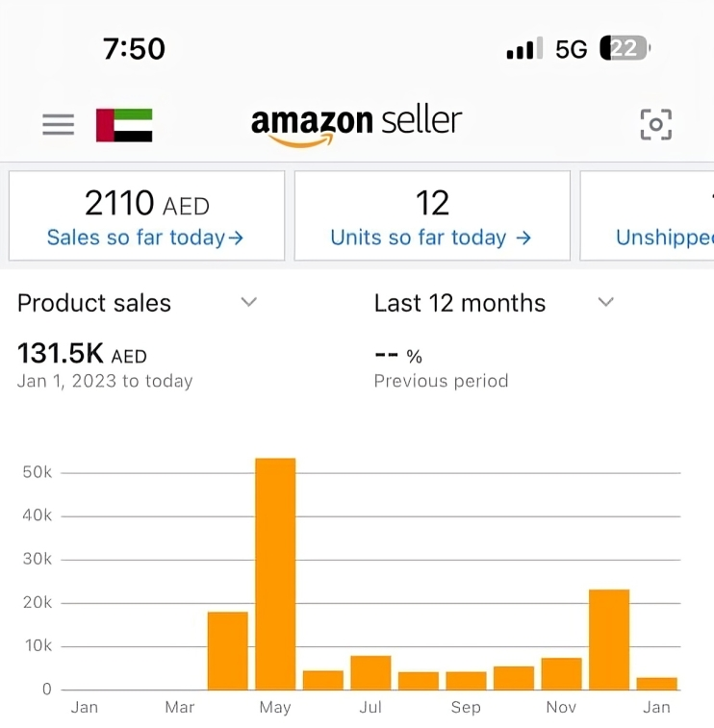The height and width of the screenshot is (728, 714).
Task: Expand the Last 12 months chevron
Action: pos(606,302)
